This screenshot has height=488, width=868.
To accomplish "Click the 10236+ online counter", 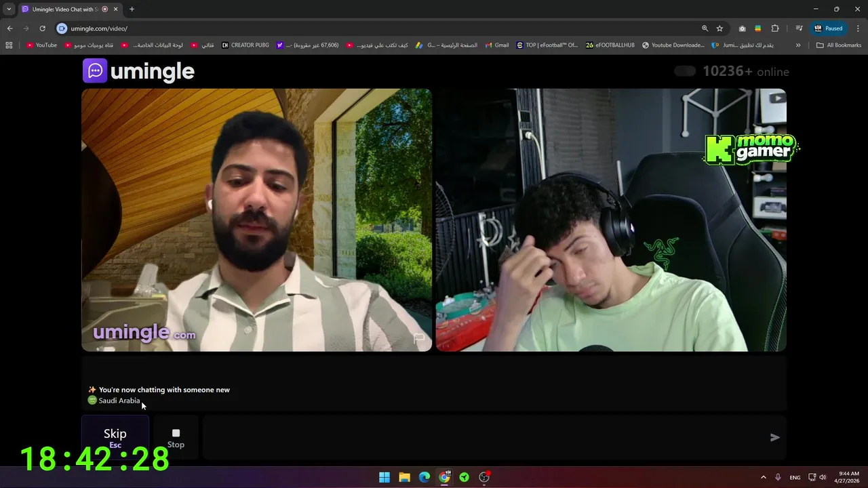I will tap(745, 71).
